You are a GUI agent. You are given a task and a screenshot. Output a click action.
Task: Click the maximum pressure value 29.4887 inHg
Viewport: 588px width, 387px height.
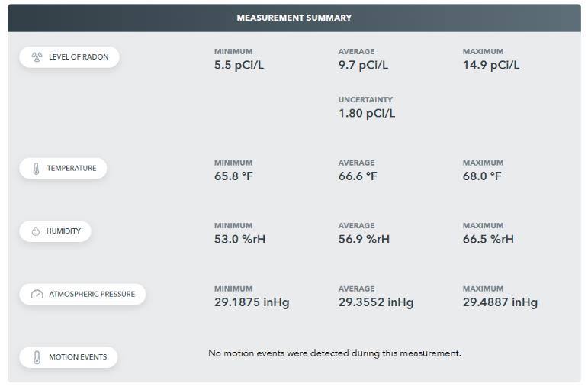(500, 302)
